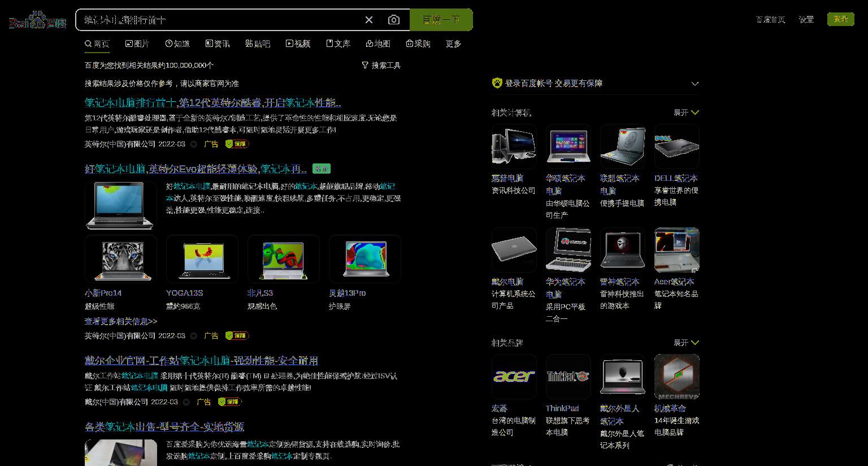Open result 各类笔记本出售-型号齐全-实地货源
The height and width of the screenshot is (466, 868).
point(164,427)
